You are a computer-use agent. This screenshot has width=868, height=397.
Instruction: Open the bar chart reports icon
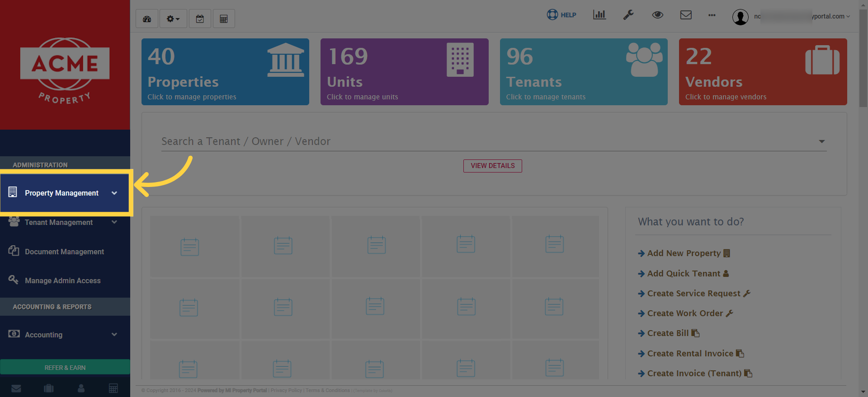(599, 15)
